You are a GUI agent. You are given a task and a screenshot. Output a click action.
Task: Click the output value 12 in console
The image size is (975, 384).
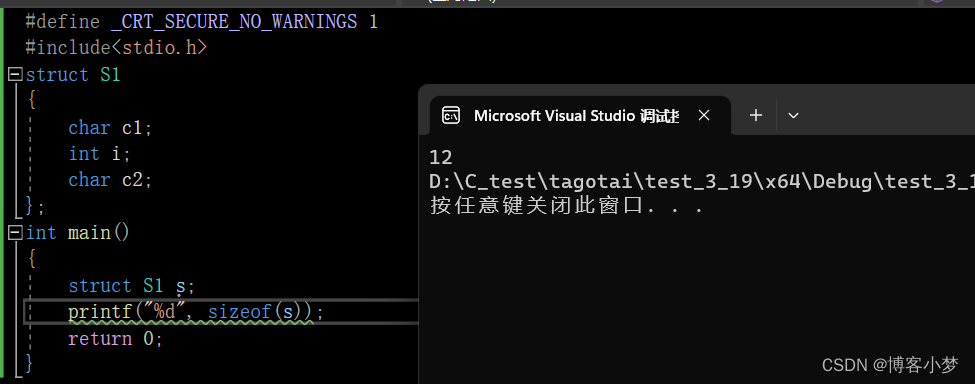coord(441,157)
